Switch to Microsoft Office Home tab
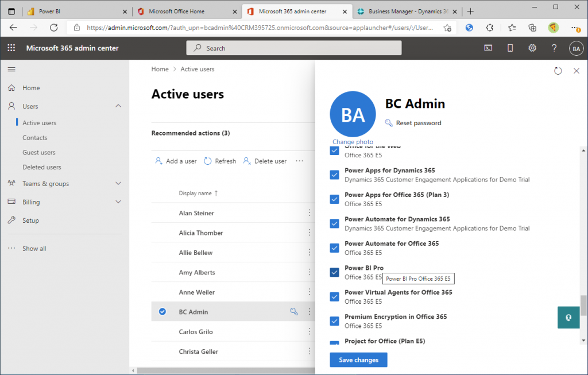This screenshot has height=375, width=588. [x=187, y=11]
